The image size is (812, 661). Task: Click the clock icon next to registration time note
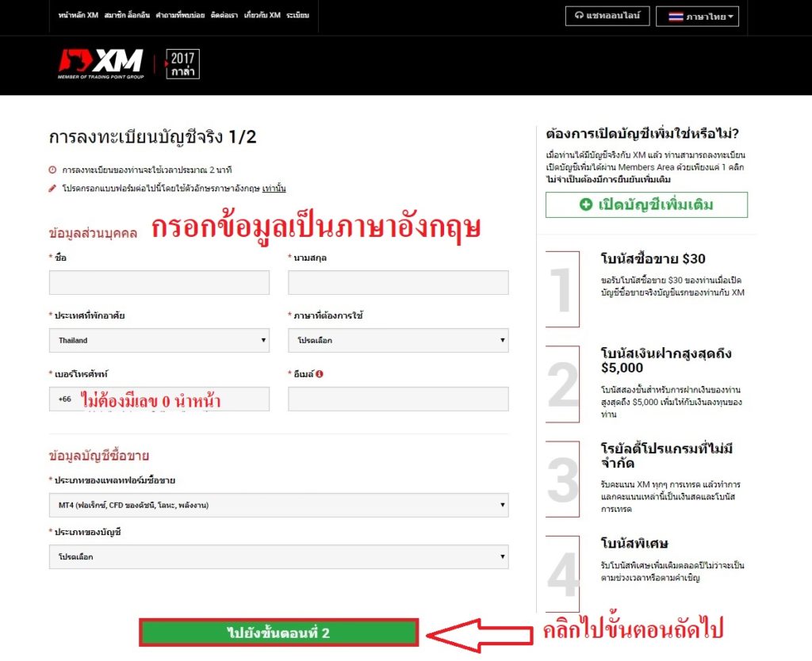(52, 170)
